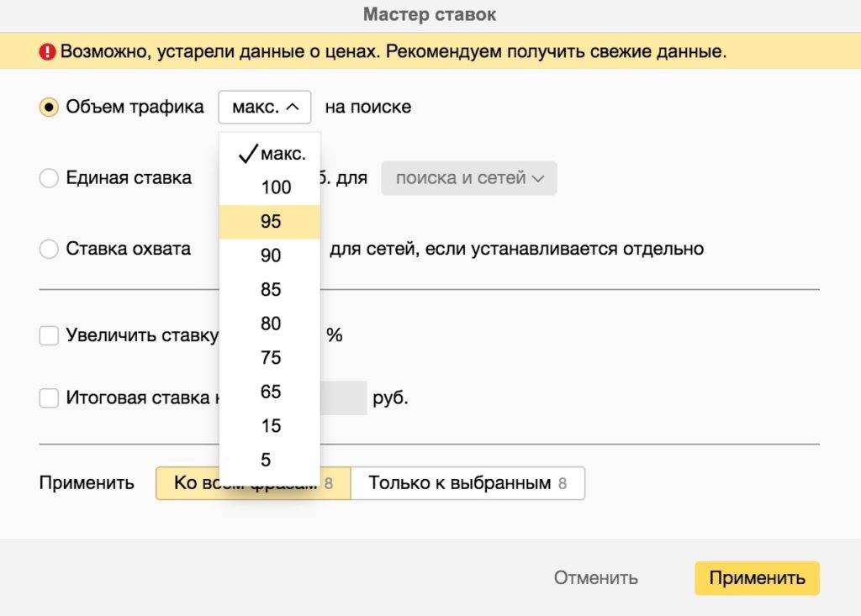The image size is (861, 616).
Task: Switch to 'Только к выбранным' option
Action: (467, 483)
